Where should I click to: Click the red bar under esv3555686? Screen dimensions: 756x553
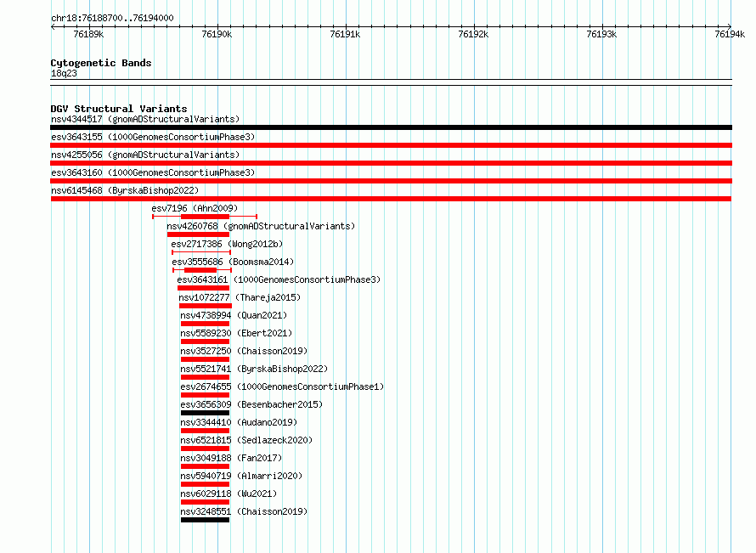pyautogui.click(x=200, y=270)
